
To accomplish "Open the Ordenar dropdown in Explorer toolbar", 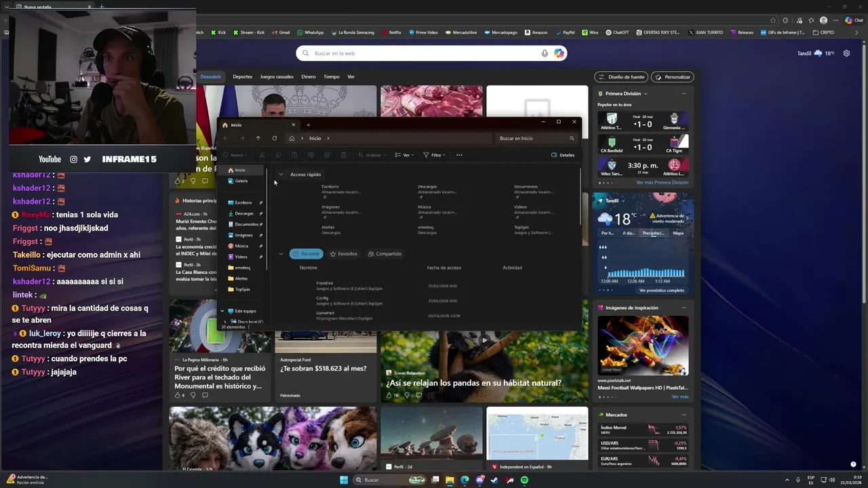I will click(373, 155).
